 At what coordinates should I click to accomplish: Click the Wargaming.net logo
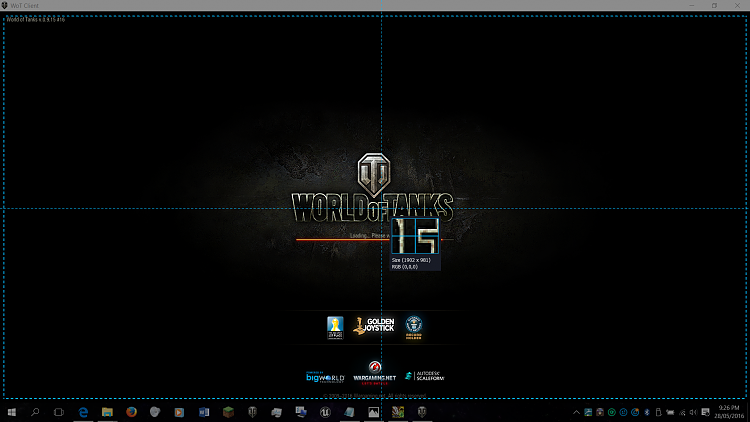tap(375, 373)
